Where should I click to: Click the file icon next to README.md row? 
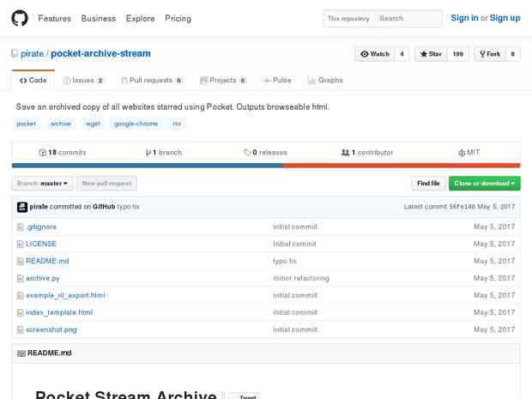click(21, 261)
